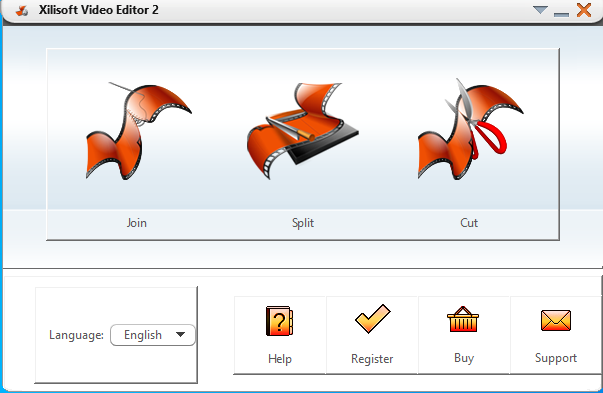
Task: Click the Xilisoft Video Editor 2 title text
Action: pos(98,10)
